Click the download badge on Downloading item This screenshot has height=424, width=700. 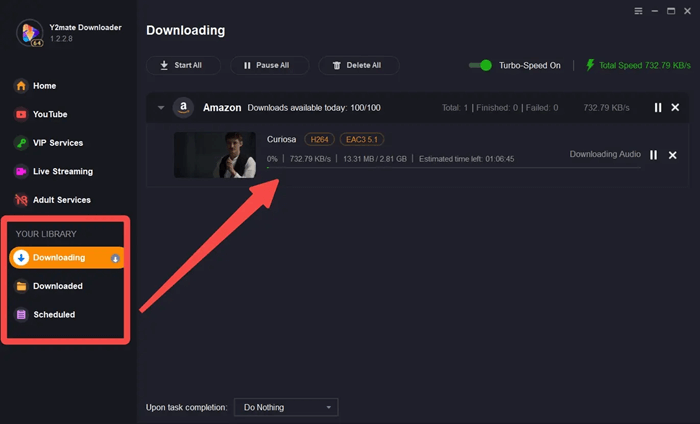tap(115, 258)
